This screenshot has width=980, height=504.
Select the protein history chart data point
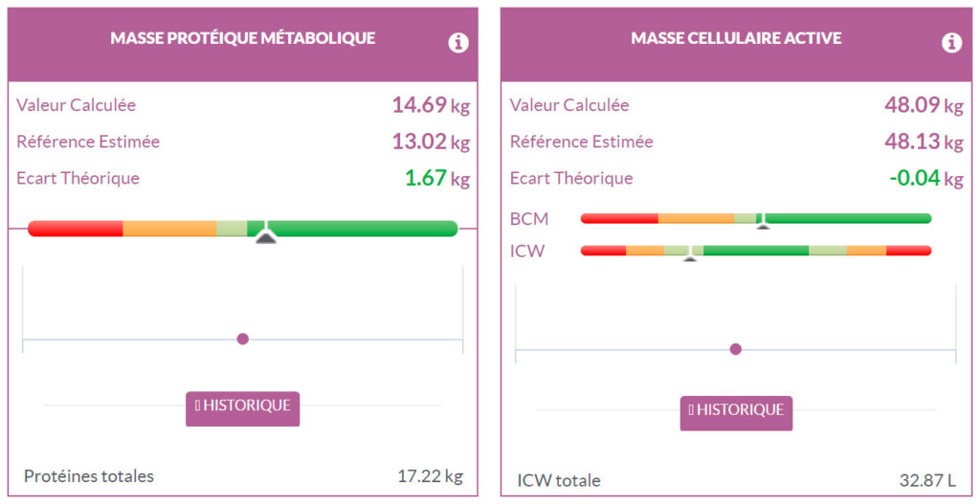[242, 339]
